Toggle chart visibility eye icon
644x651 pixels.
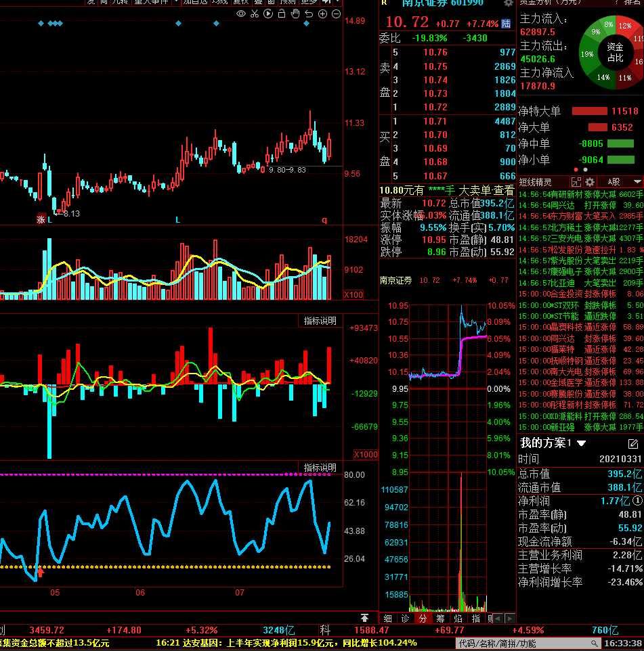coord(241,14)
